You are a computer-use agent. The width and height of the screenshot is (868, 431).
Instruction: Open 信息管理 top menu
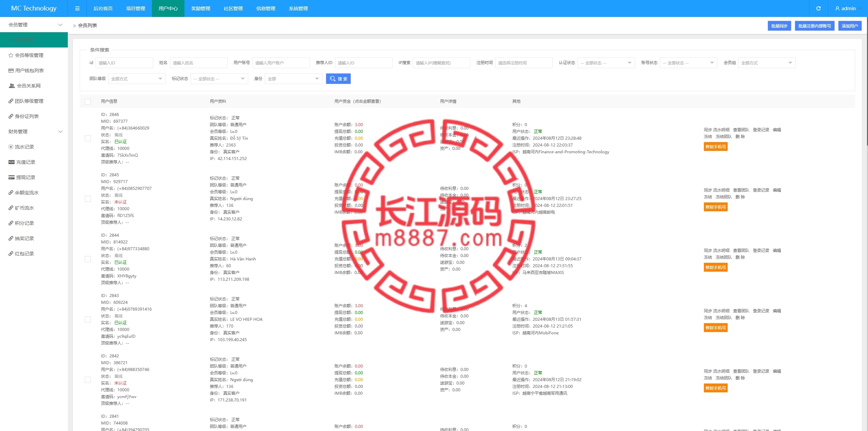point(266,8)
